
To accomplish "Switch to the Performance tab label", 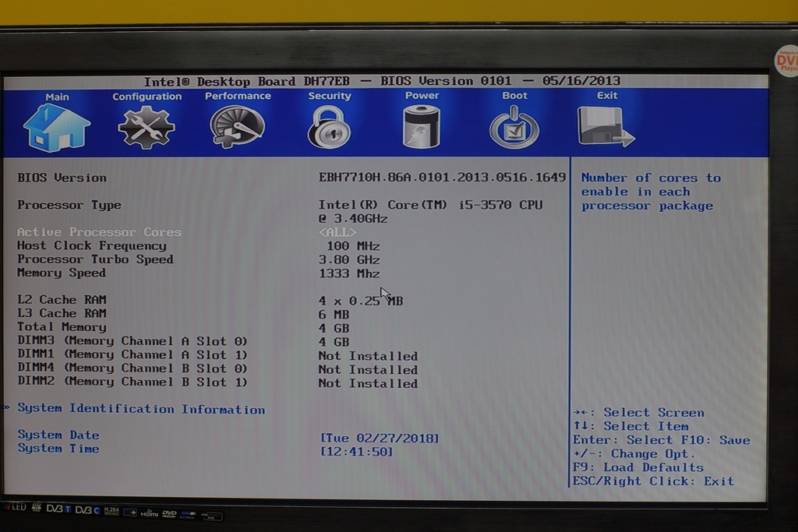I will pos(238,96).
